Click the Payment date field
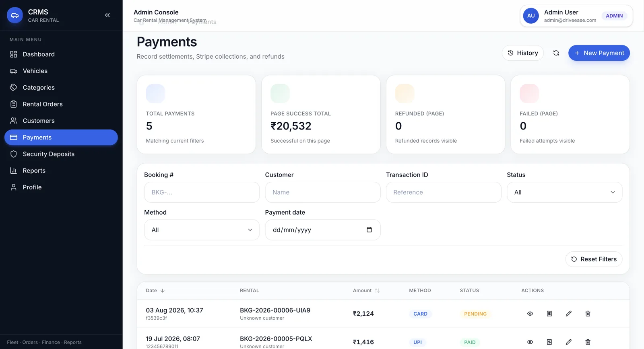Viewport: 644px width, 349px height. pos(322,230)
